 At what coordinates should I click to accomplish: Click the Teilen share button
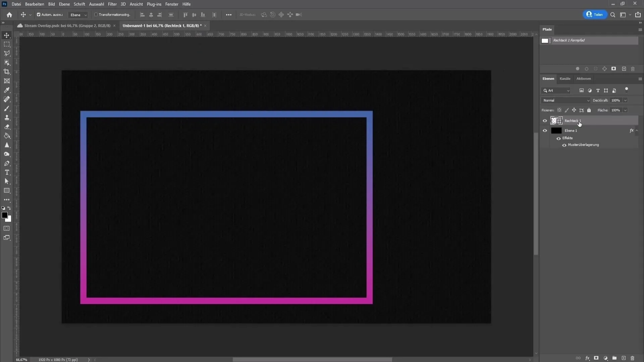595,14
